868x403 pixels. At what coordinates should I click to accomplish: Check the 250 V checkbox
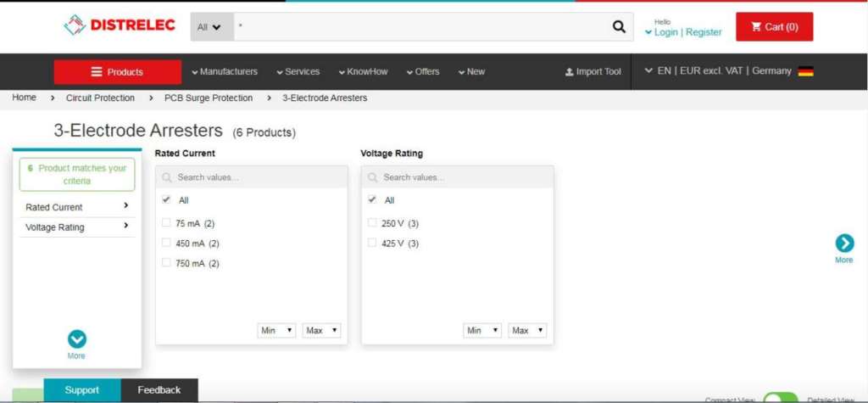372,223
